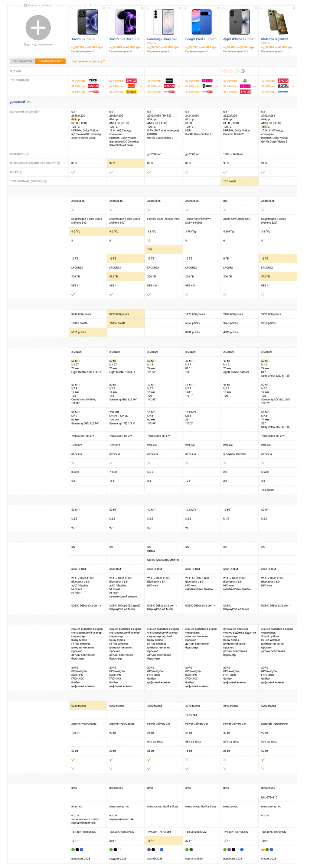Remove Samsung Galaxy S26 from comparison
Image resolution: width=310 pixels, height=868 pixels.
pyautogui.click(x=180, y=8)
